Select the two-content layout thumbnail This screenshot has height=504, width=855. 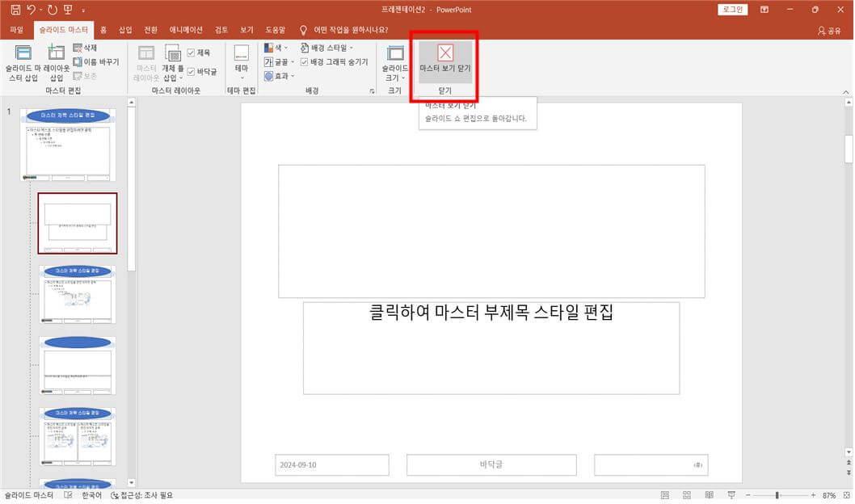pyautogui.click(x=78, y=436)
